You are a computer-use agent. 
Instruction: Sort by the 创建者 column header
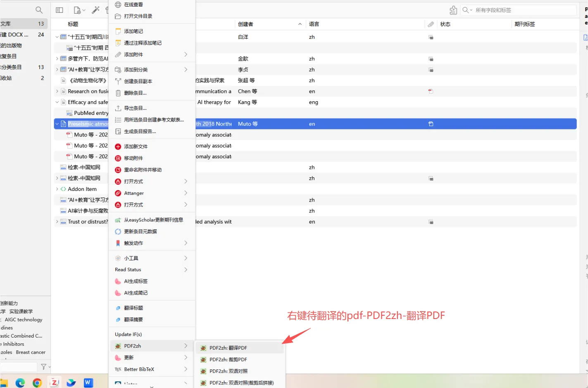pyautogui.click(x=245, y=24)
